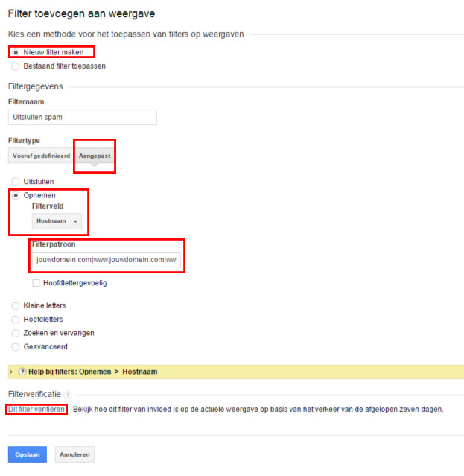Click the 'Dit filter verifiëren' link
The image size is (464, 476).
tap(36, 409)
